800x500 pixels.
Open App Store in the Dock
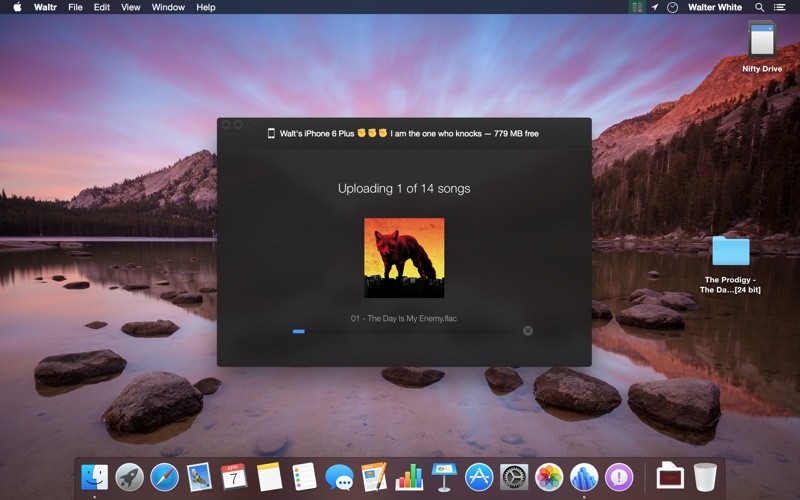click(479, 478)
